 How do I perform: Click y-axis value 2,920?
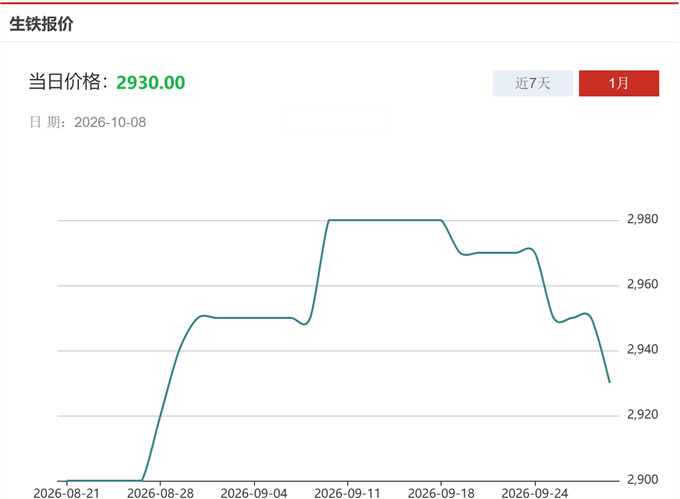pos(643,414)
